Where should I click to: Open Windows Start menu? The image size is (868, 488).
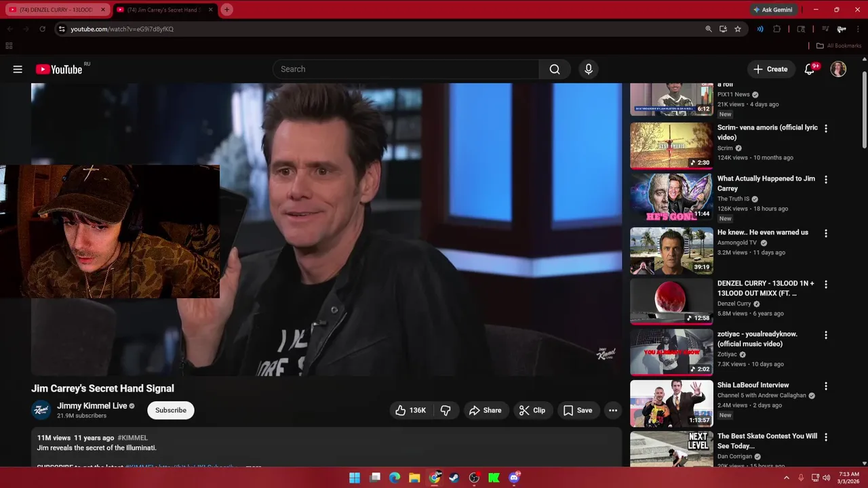[x=355, y=478]
